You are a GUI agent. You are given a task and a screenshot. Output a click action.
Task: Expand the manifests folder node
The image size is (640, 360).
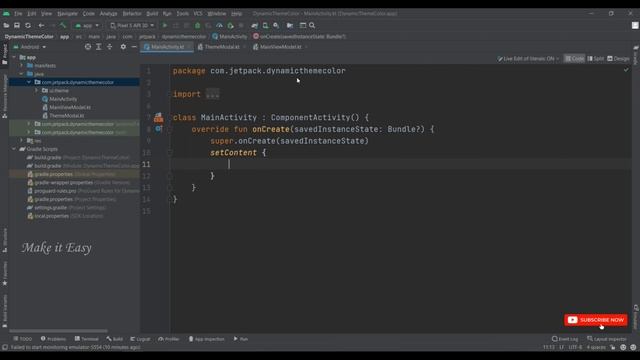(22, 65)
